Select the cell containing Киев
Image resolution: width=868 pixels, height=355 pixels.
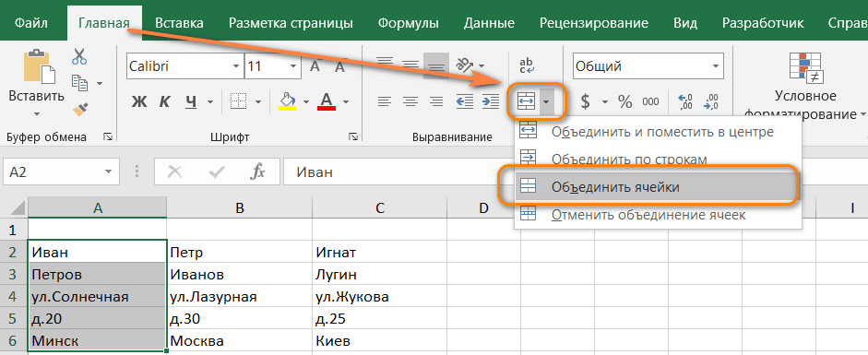(379, 340)
